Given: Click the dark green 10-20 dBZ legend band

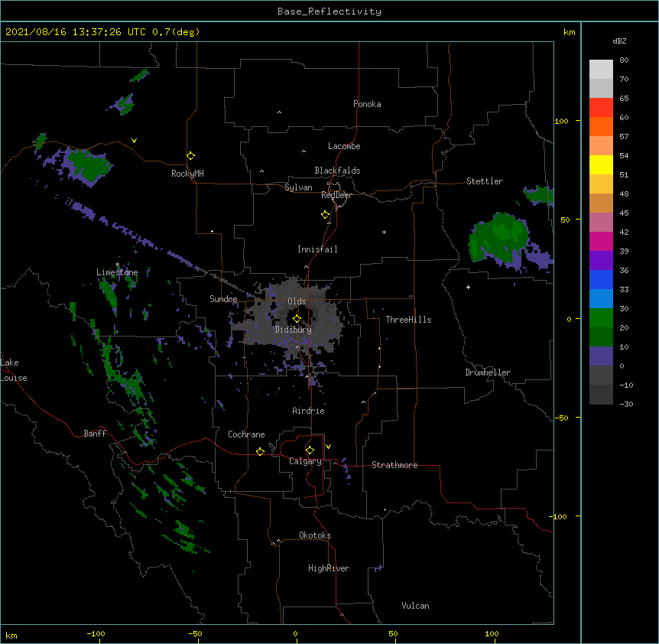Looking at the screenshot, I should (x=601, y=337).
